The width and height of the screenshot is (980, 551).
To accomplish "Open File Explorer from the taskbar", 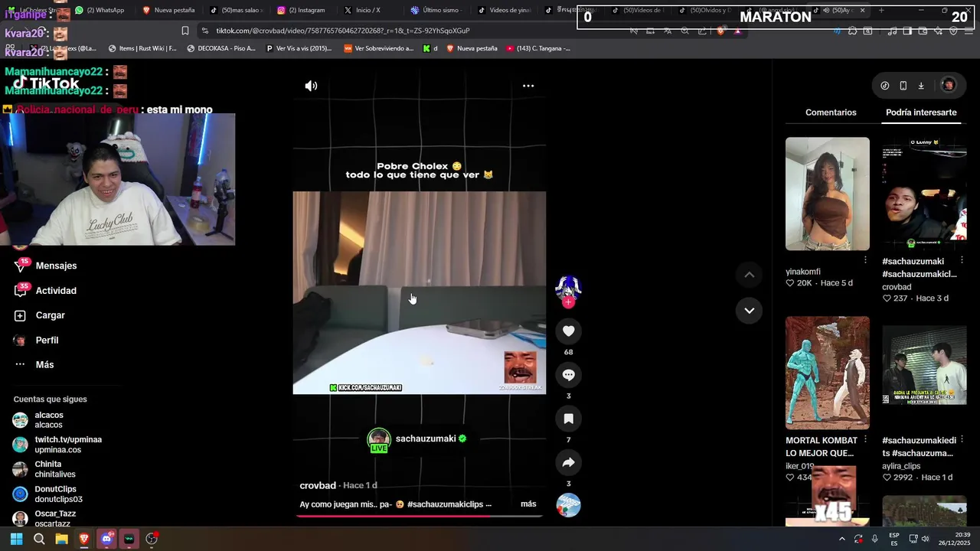I will coord(61,539).
